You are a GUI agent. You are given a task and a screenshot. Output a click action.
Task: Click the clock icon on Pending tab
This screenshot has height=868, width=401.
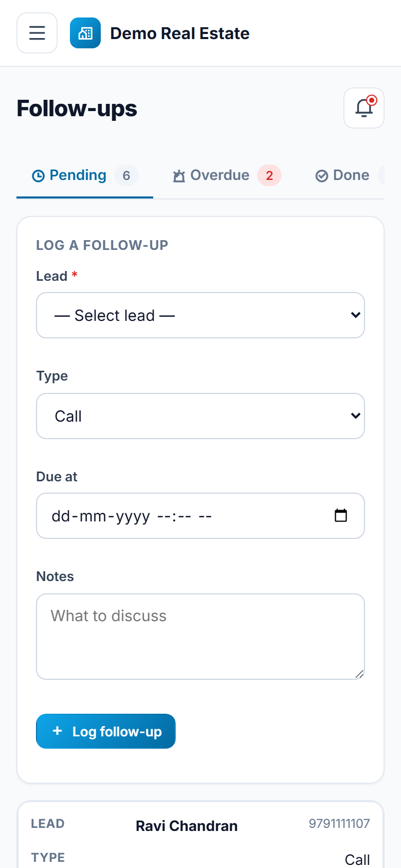click(x=38, y=176)
